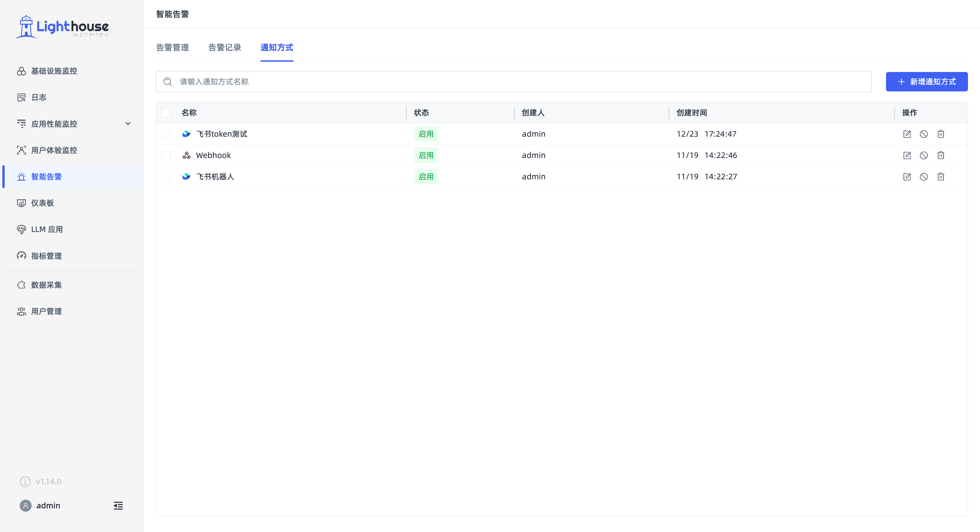980x532 pixels.
Task: Click the 11/19 14:22:46 timestamp
Action: [x=707, y=155]
